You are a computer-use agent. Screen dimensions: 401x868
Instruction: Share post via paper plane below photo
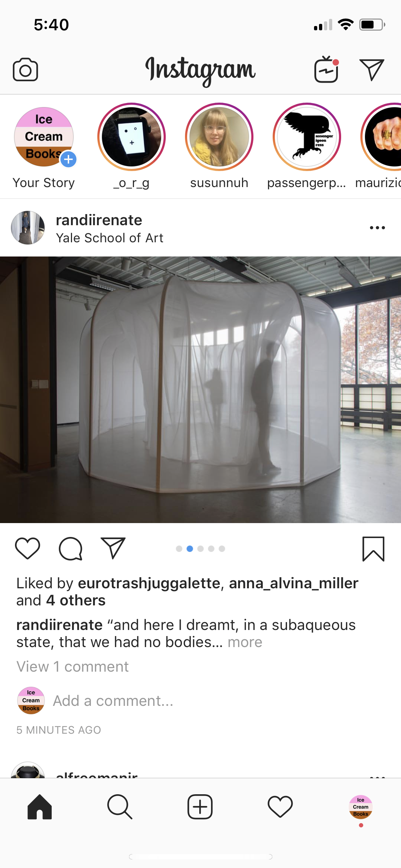[x=113, y=548]
